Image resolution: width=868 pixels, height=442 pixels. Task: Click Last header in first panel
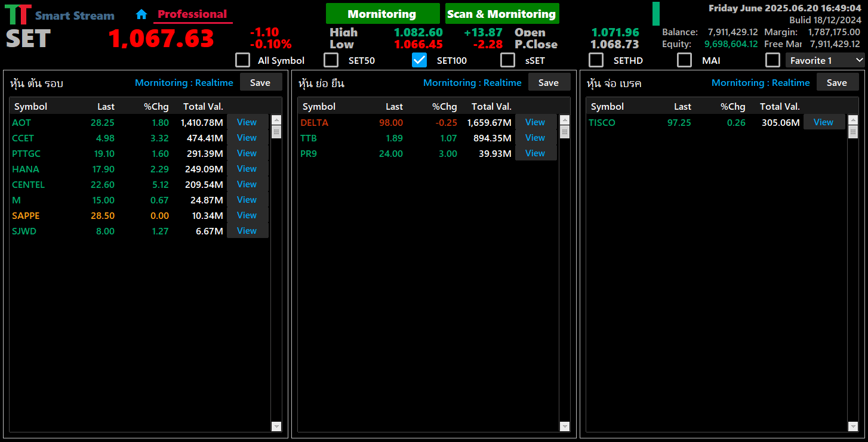point(106,107)
